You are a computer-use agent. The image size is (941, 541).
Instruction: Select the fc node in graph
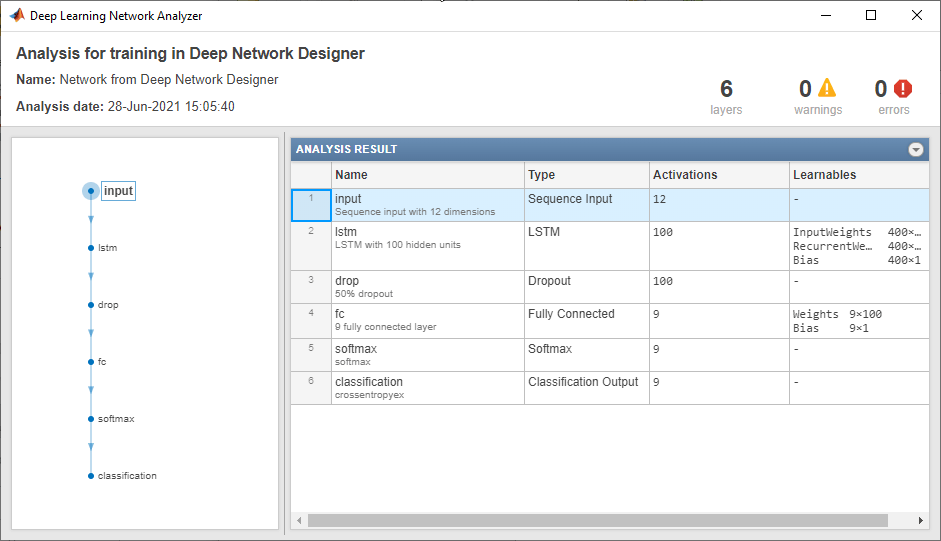(91, 361)
